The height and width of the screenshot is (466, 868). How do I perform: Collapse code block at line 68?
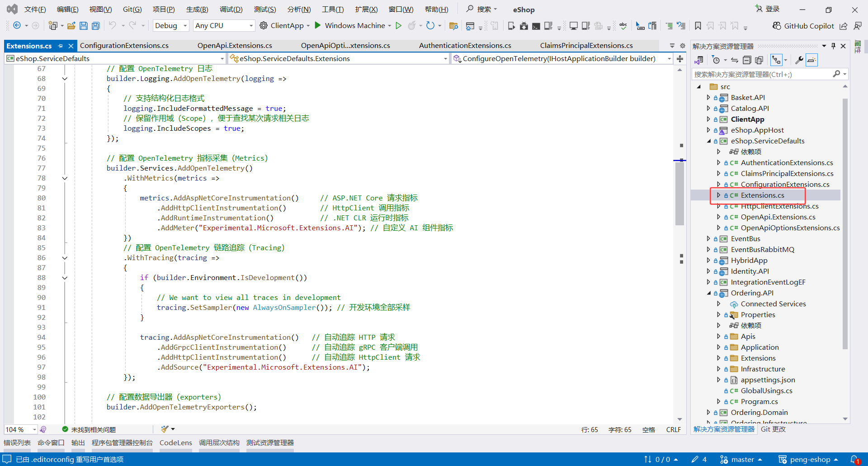click(x=65, y=79)
